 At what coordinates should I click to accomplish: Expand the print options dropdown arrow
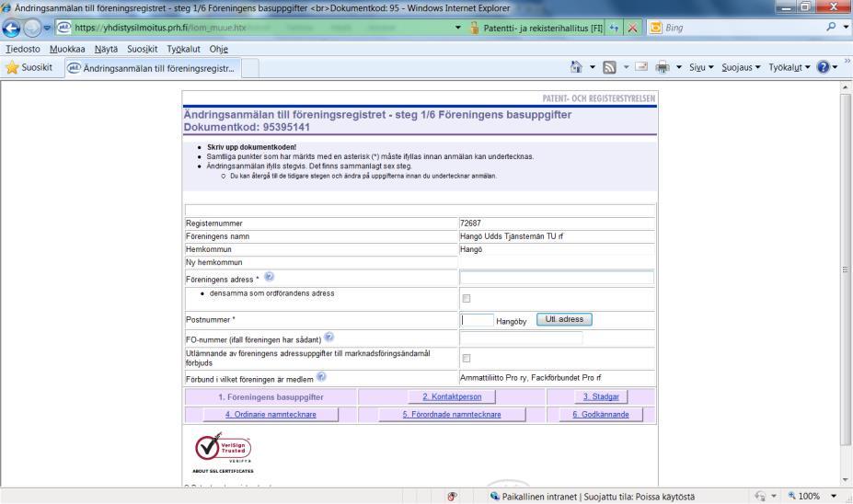679,67
